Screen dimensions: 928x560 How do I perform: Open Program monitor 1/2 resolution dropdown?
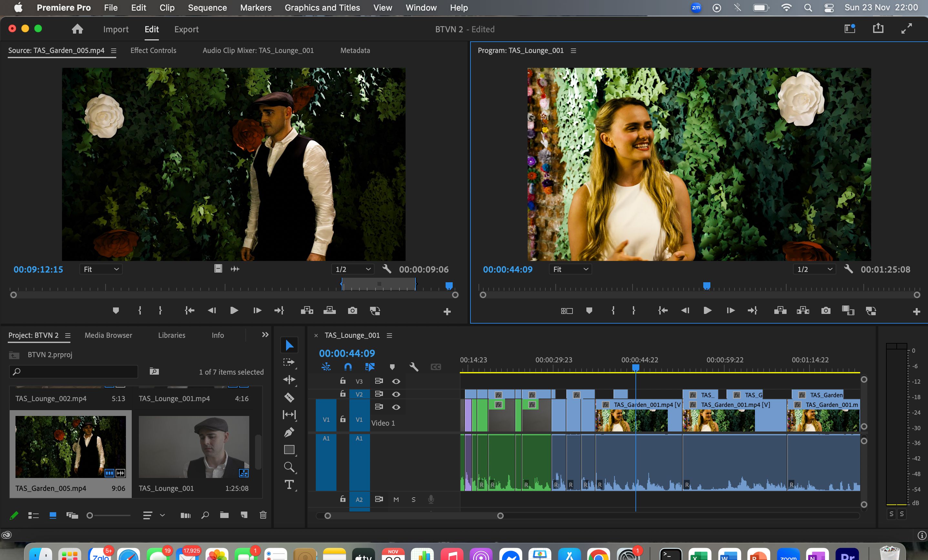coord(814,269)
